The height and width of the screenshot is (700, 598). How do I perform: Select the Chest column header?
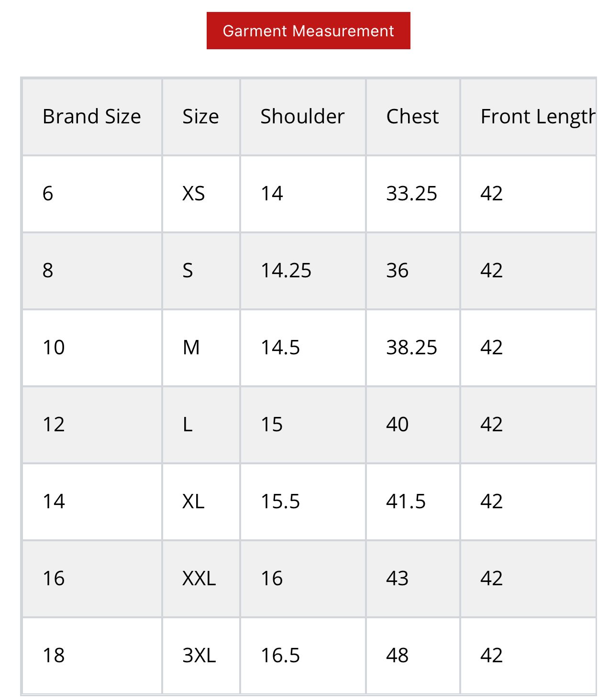(x=412, y=117)
